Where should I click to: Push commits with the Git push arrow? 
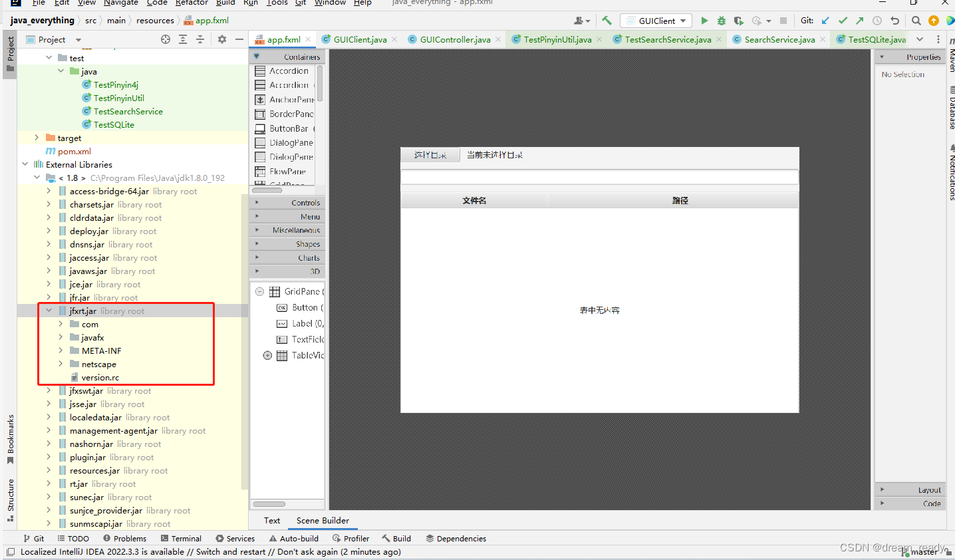click(860, 21)
